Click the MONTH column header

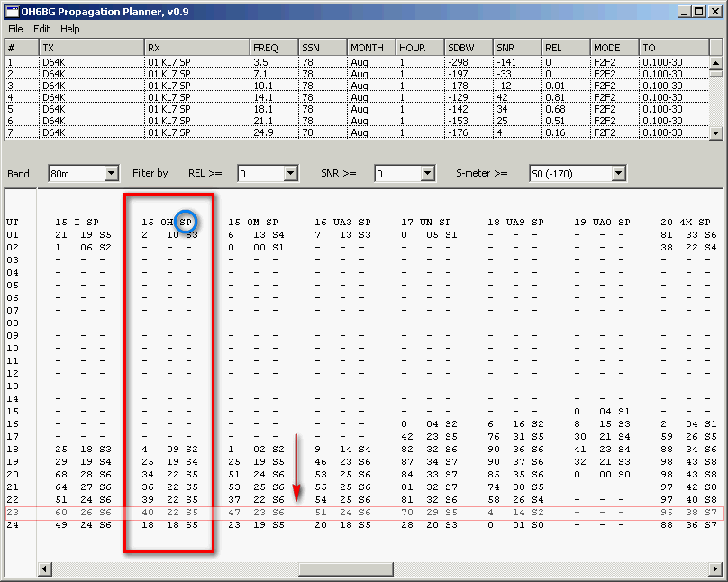coord(371,48)
